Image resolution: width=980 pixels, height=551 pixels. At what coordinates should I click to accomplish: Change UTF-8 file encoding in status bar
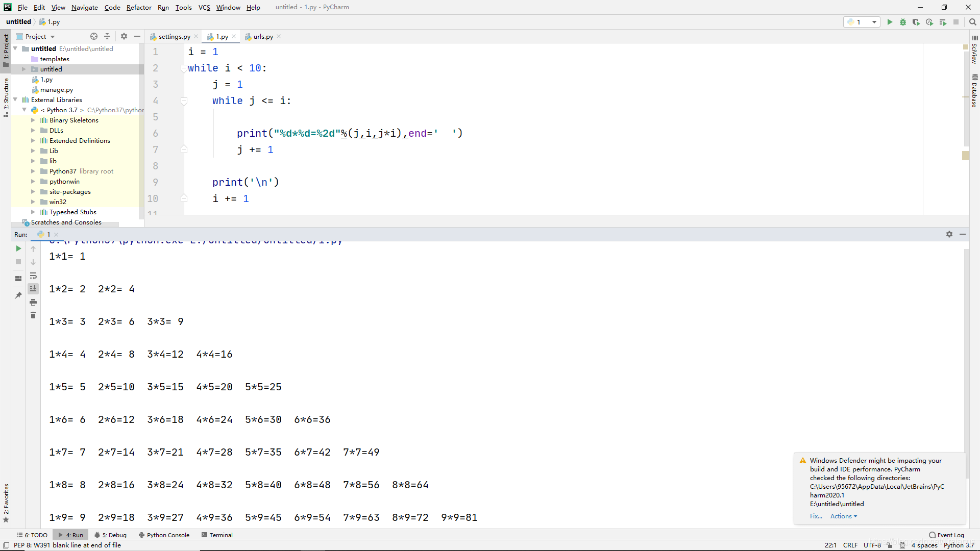pyautogui.click(x=872, y=545)
